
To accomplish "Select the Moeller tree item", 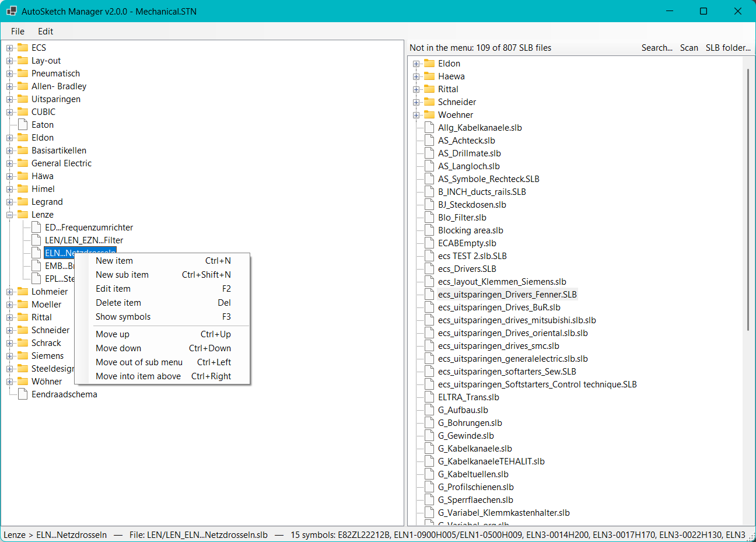I will [x=46, y=304].
